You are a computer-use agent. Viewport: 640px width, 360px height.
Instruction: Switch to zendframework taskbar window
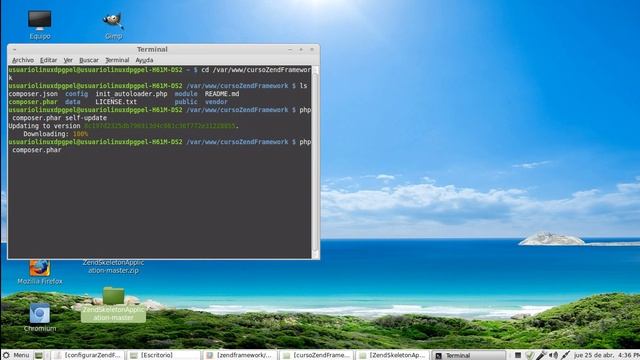pos(240,355)
